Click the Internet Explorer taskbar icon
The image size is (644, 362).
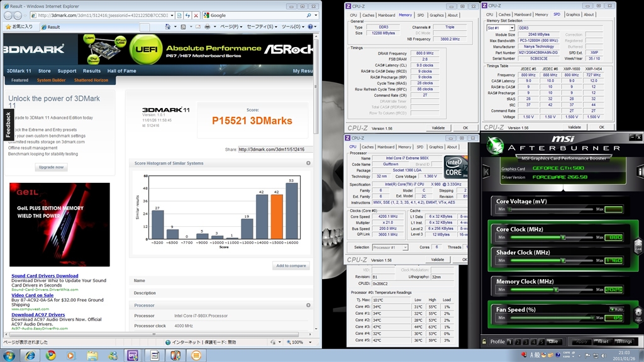click(30, 356)
